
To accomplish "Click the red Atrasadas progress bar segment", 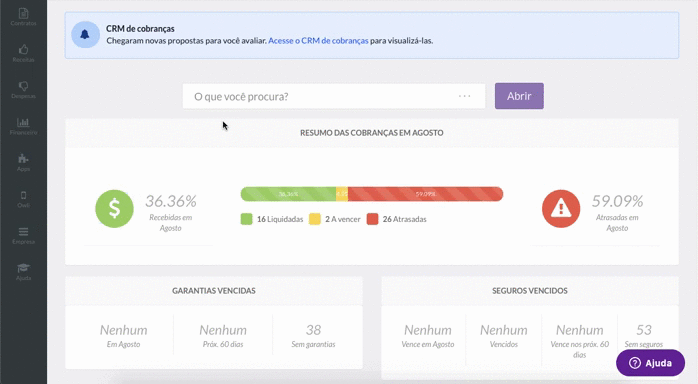I will [426, 194].
